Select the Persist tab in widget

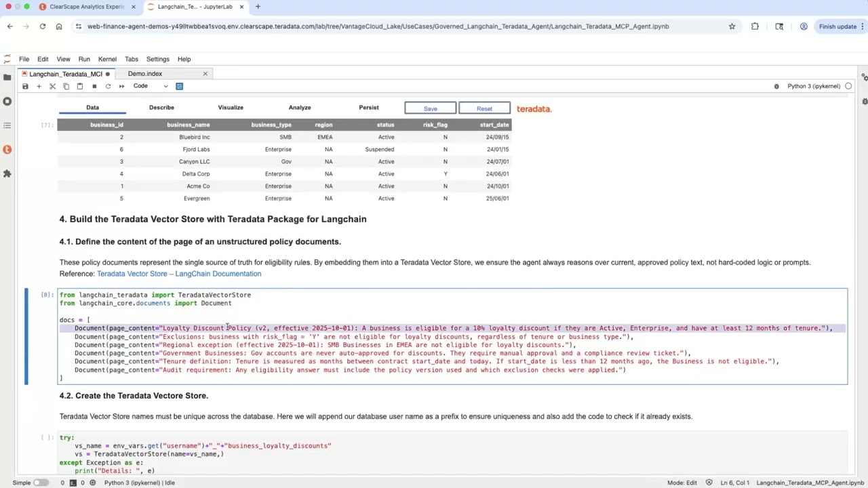[369, 108]
